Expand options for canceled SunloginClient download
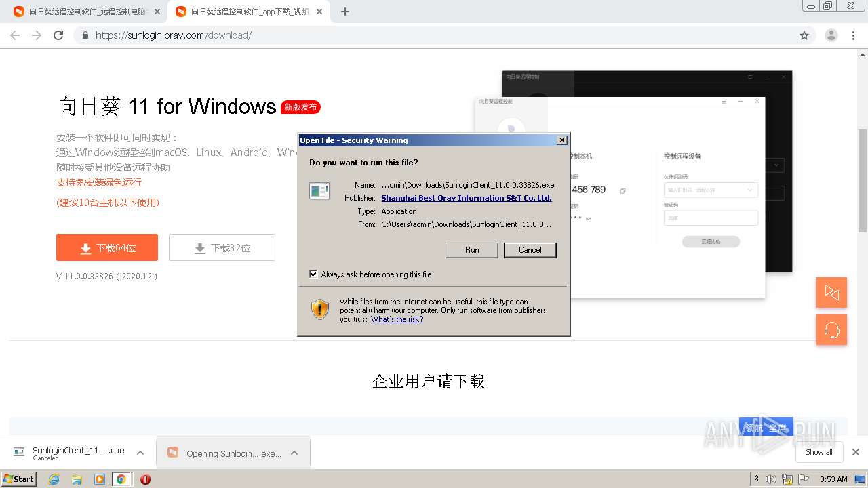 (140, 453)
